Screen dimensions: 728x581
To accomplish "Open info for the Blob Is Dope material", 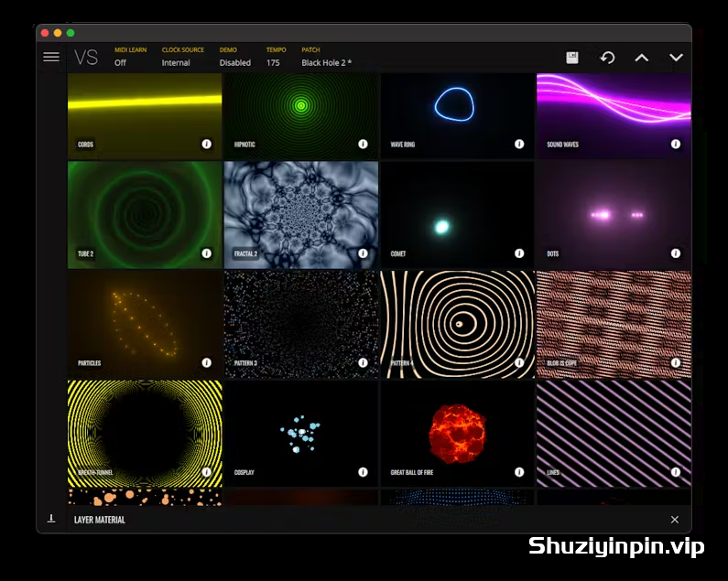I will [x=676, y=362].
